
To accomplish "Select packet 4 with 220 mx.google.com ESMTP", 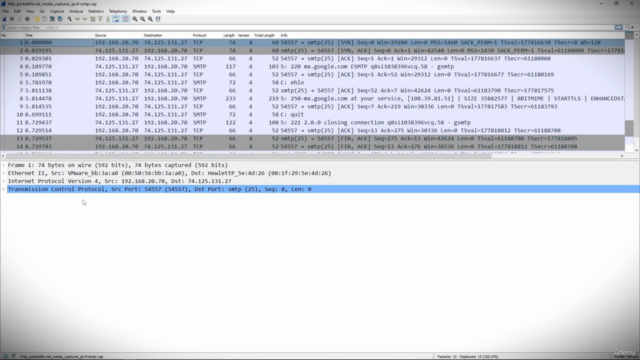I will pyautogui.click(x=312, y=67).
